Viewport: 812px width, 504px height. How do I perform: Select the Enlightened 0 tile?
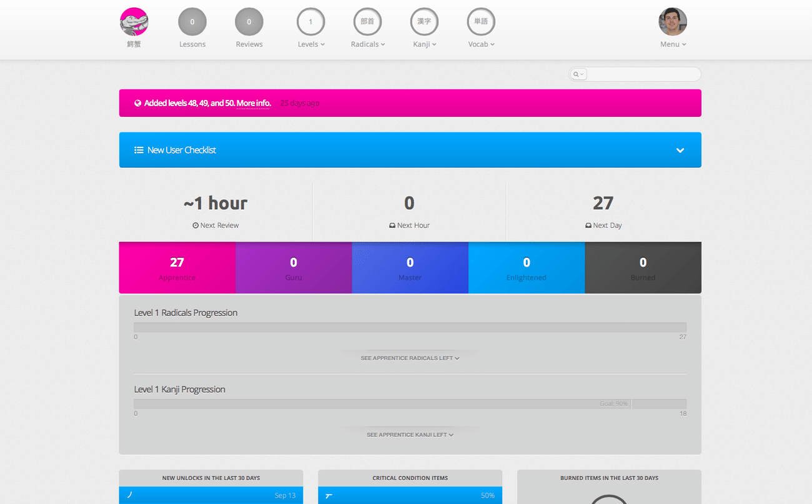click(x=527, y=267)
